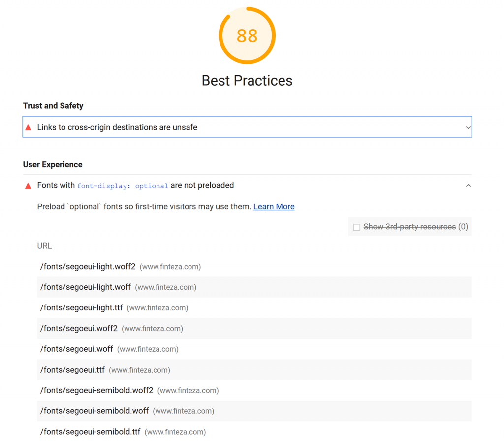The height and width of the screenshot is (441, 504).
Task: Expand the cross-origin destinations audit chevron
Action: 468,127
